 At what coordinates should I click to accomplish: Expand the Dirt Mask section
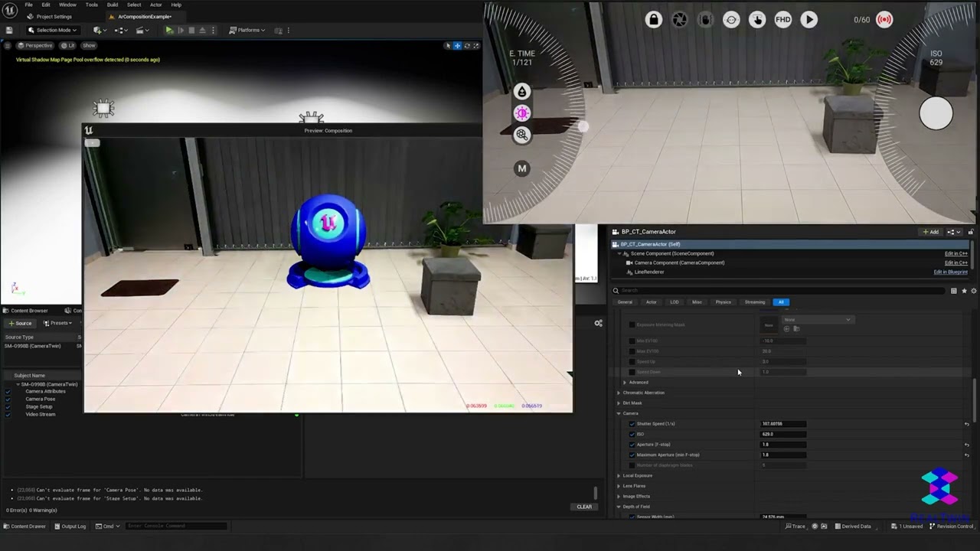click(619, 403)
